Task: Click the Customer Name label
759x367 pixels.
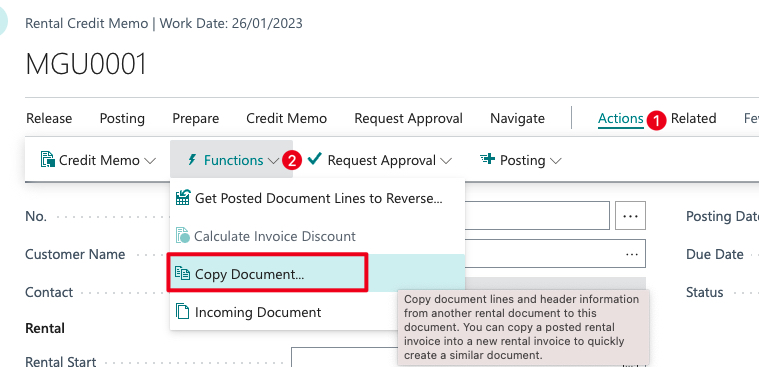Action: (75, 254)
